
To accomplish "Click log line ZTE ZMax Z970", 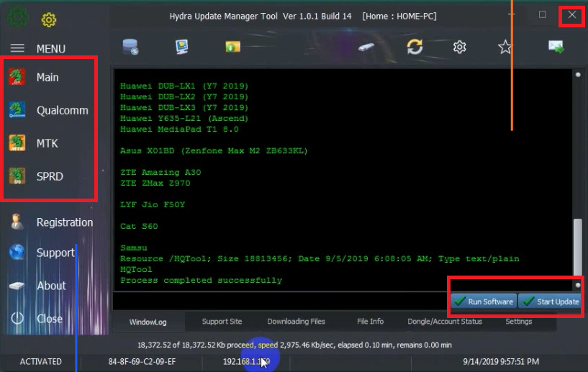I will [x=155, y=183].
